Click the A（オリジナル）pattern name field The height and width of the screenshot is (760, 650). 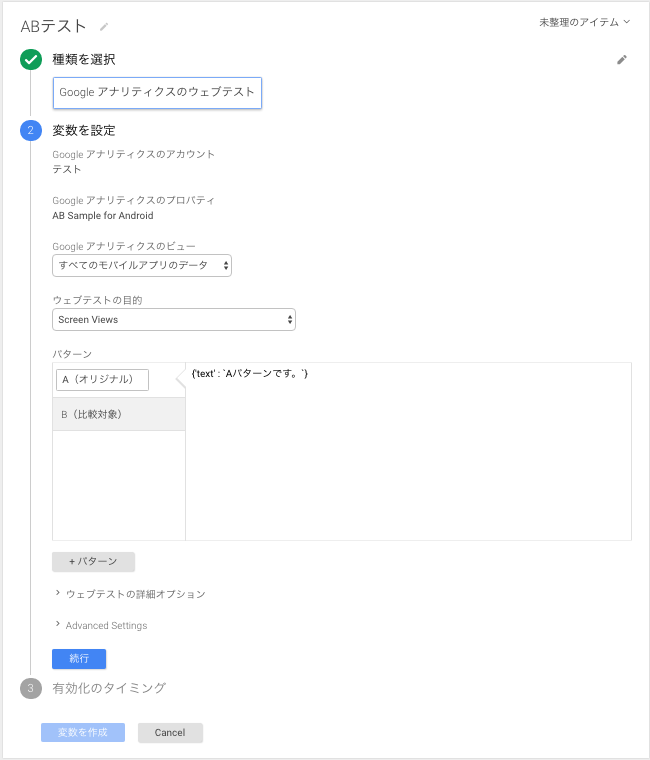102,380
